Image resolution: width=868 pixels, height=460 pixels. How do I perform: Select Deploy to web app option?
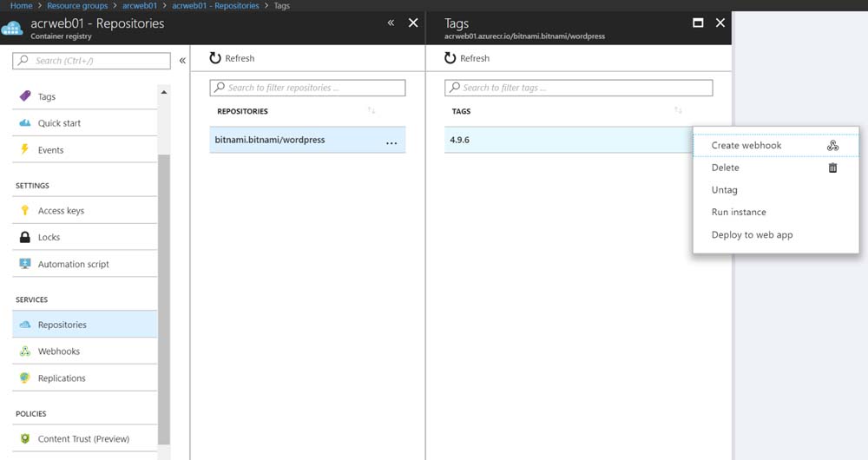coord(752,235)
